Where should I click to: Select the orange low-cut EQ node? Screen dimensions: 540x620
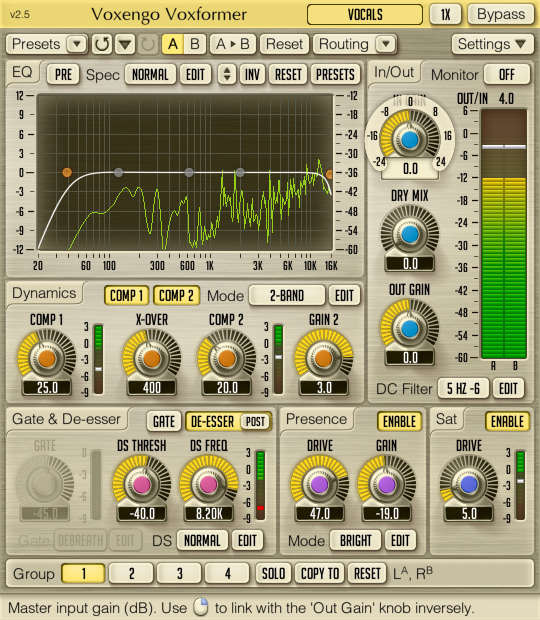(x=67, y=172)
